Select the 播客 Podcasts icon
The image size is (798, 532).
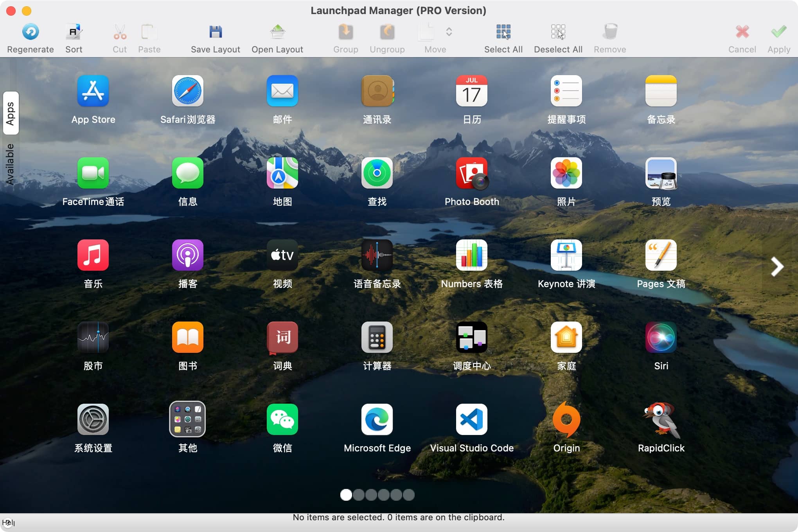tap(188, 255)
